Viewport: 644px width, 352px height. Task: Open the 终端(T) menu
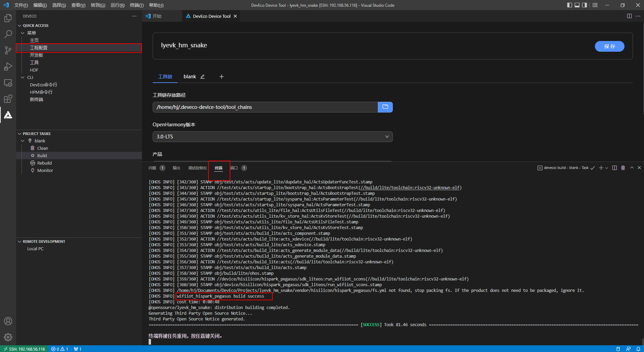[137, 5]
